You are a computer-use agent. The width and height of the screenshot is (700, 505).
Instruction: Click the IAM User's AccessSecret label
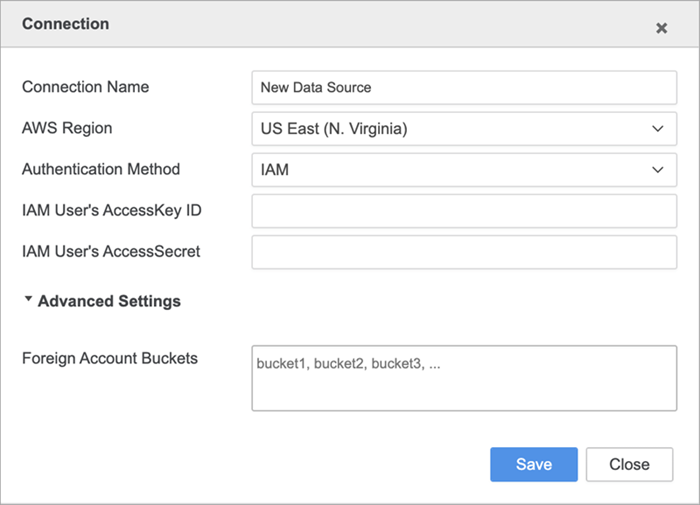tap(111, 251)
